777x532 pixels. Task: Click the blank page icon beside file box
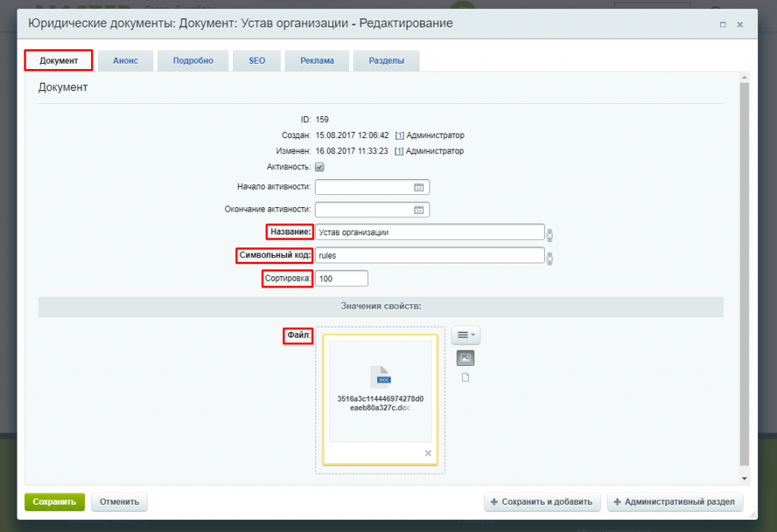tap(465, 378)
